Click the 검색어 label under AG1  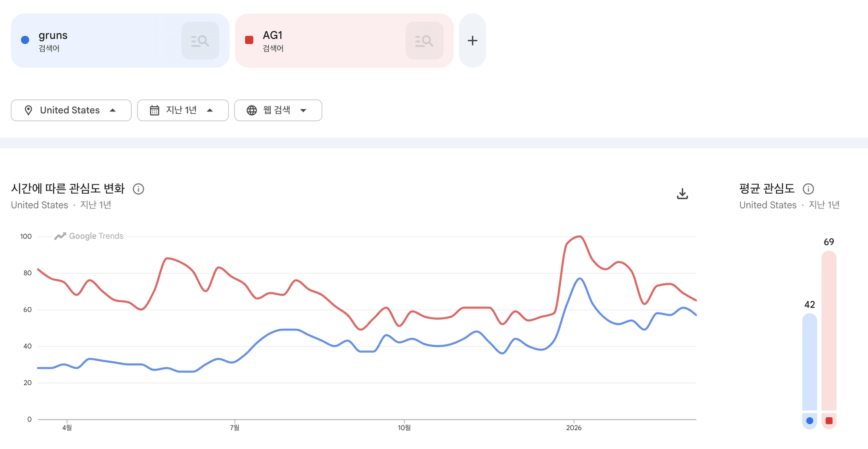click(273, 48)
